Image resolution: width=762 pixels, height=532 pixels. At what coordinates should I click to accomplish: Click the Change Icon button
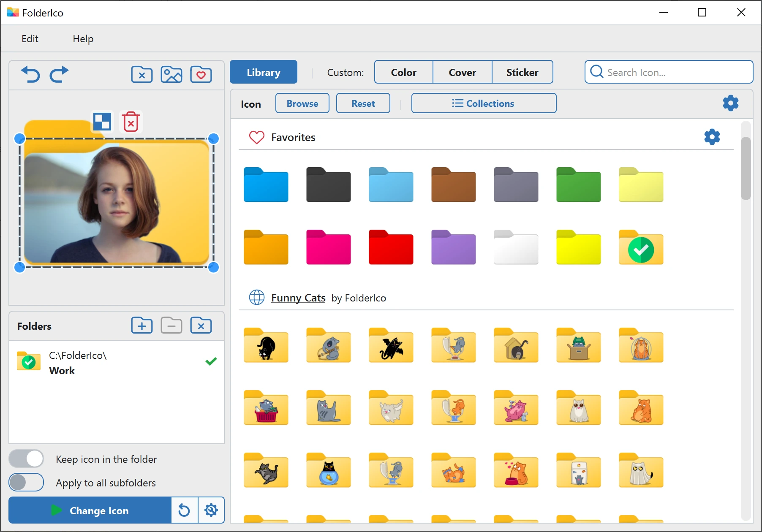[90, 510]
